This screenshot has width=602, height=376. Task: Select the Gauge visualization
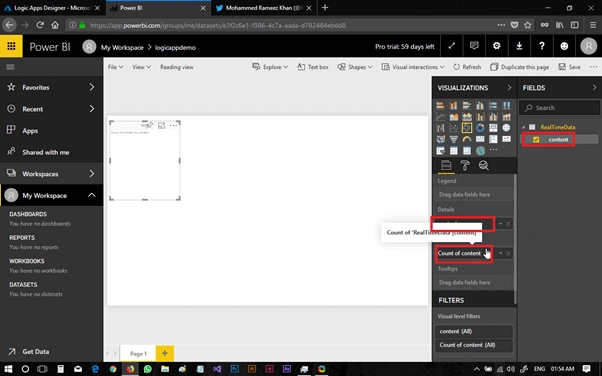(467, 139)
